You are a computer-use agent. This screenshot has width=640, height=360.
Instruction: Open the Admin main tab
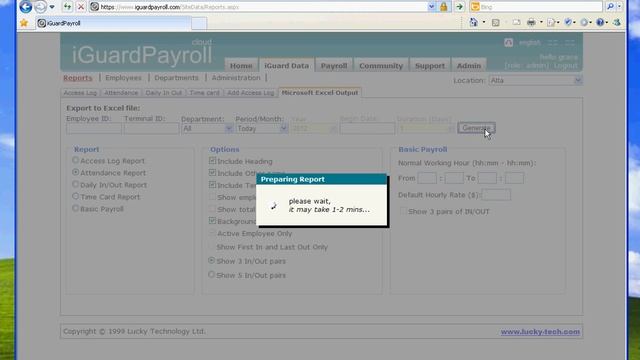469,65
